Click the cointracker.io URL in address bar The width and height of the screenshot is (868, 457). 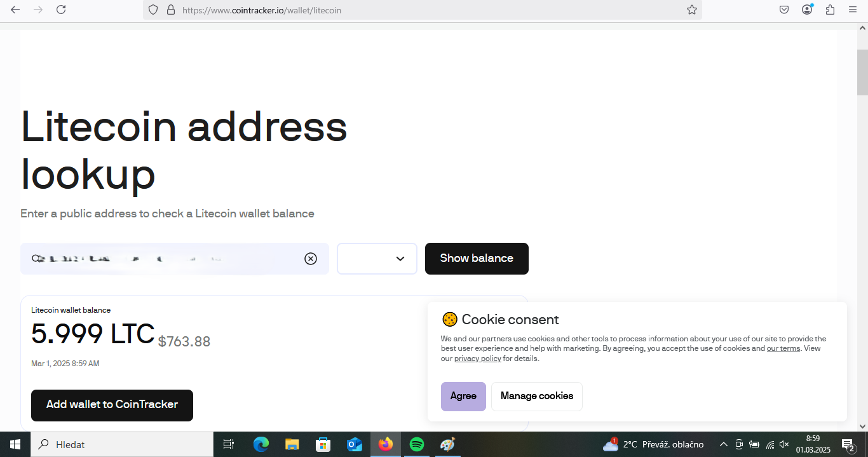point(262,10)
